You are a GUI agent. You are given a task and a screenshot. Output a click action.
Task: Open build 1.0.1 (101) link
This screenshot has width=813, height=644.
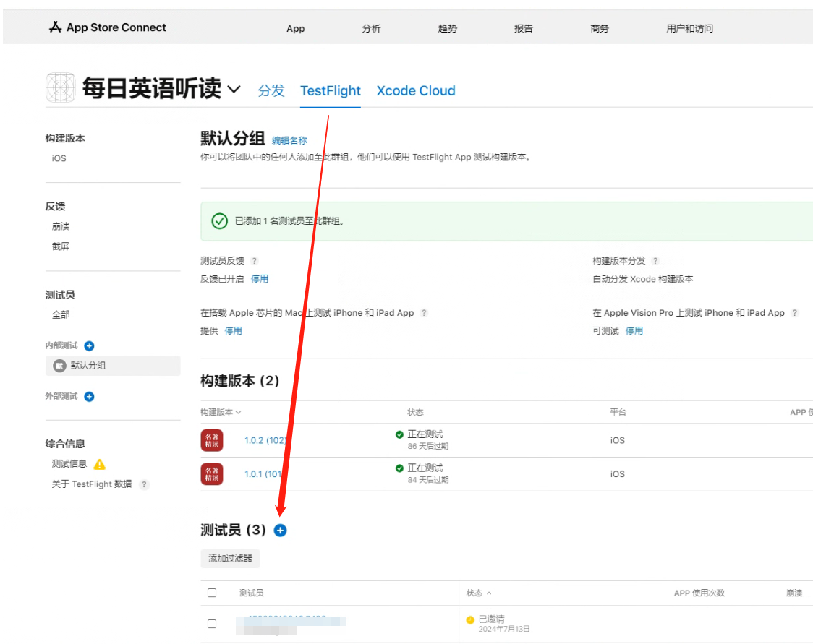coord(263,474)
